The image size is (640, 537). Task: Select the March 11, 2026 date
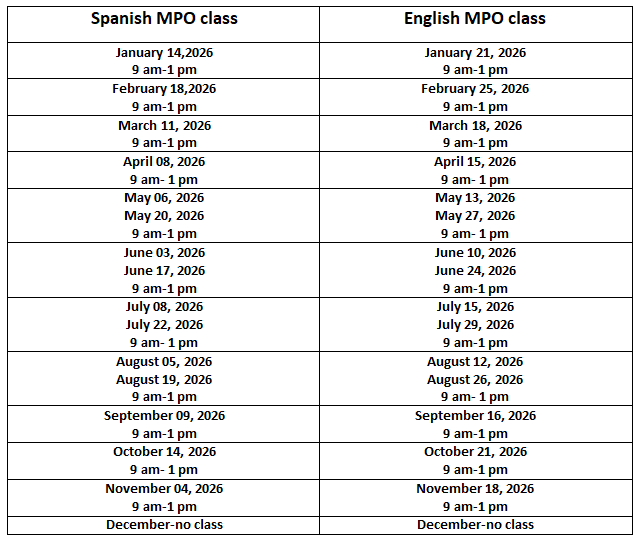click(164, 126)
